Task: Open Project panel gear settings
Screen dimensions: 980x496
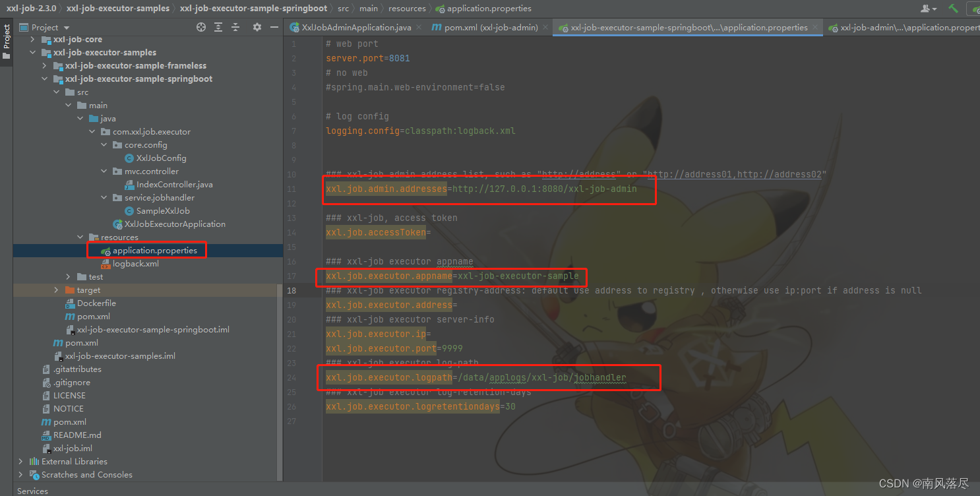Action: pos(257,27)
